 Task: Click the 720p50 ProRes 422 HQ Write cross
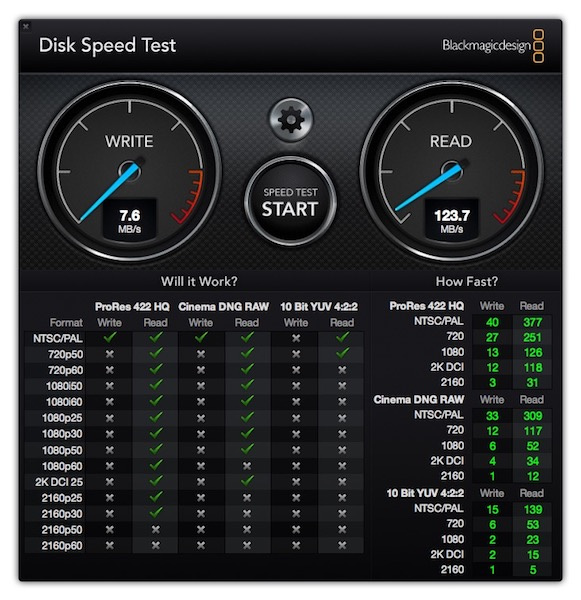pyautogui.click(x=109, y=354)
